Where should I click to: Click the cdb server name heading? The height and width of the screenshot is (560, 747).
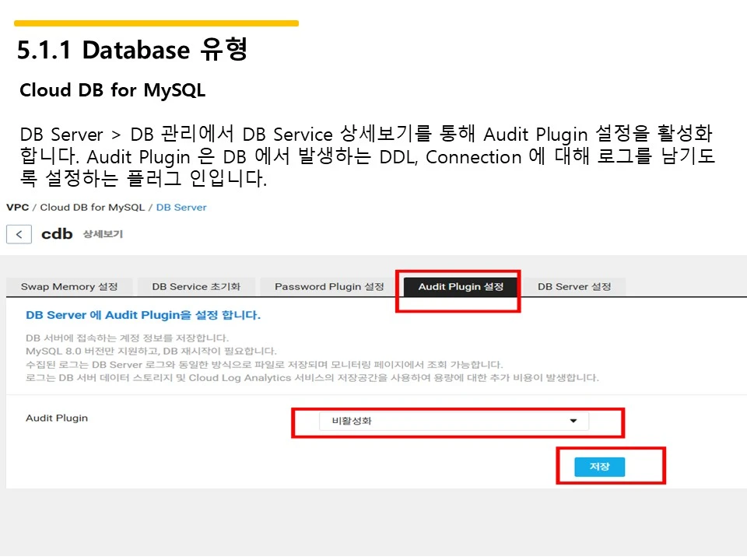click(x=57, y=234)
